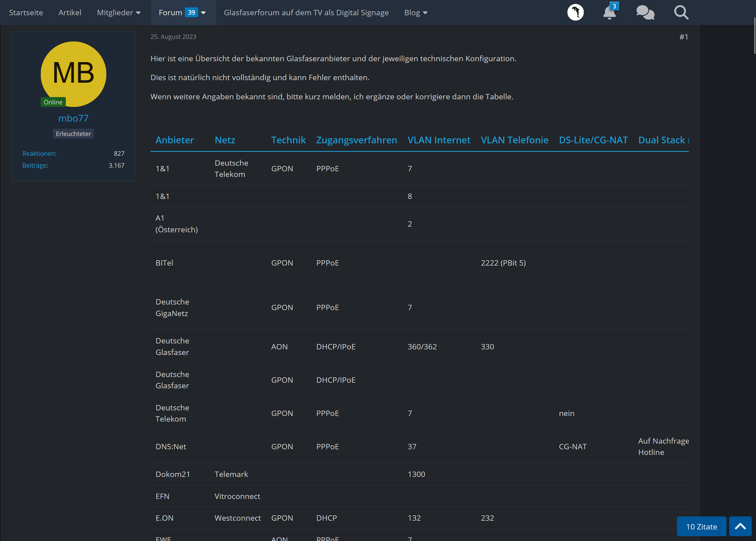This screenshot has width=756, height=541.
Task: Open the conversations chat icon
Action: (x=645, y=12)
